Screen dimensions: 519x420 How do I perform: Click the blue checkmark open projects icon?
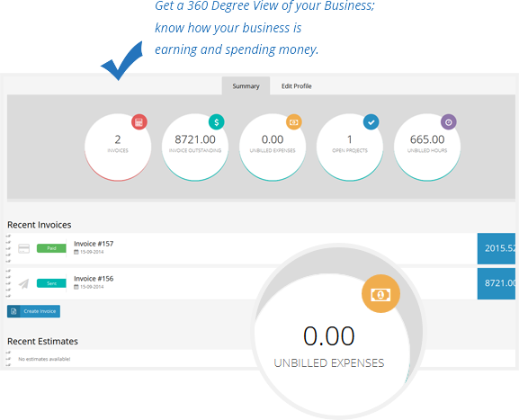(x=371, y=122)
